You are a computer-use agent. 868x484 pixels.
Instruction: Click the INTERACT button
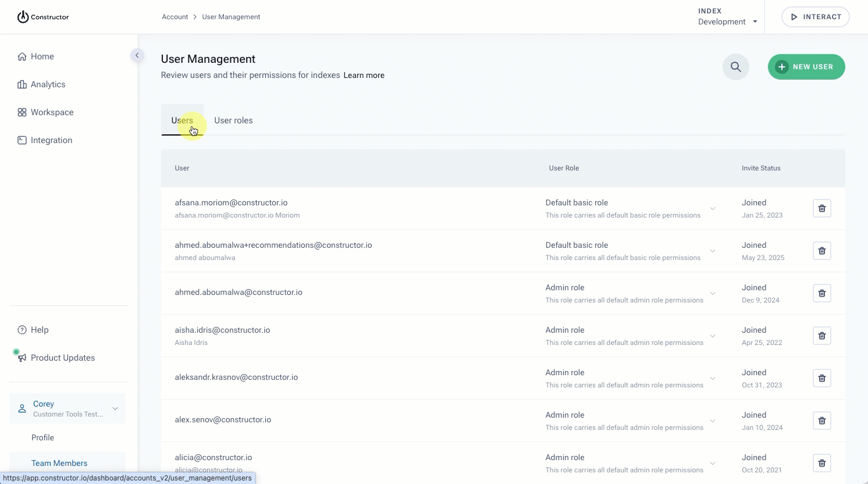pyautogui.click(x=816, y=17)
